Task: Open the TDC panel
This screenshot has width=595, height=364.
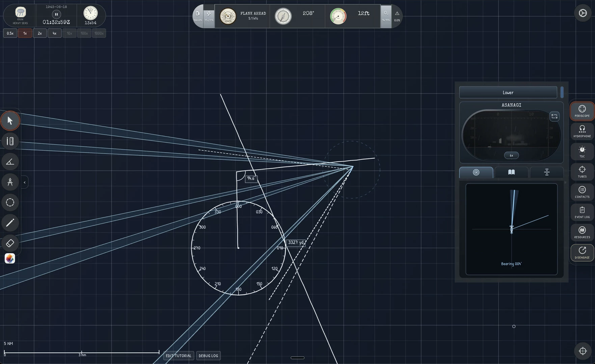Action: 582,152
